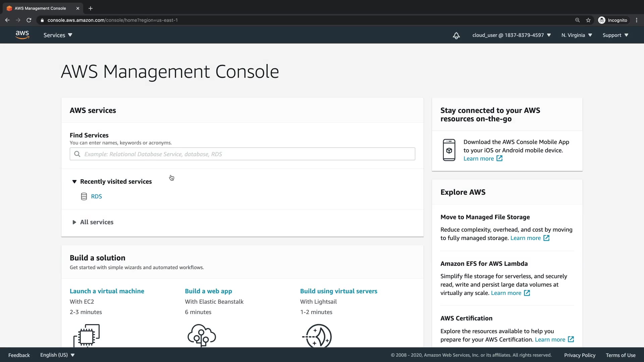Click the Feedback button in the footer

[19, 355]
